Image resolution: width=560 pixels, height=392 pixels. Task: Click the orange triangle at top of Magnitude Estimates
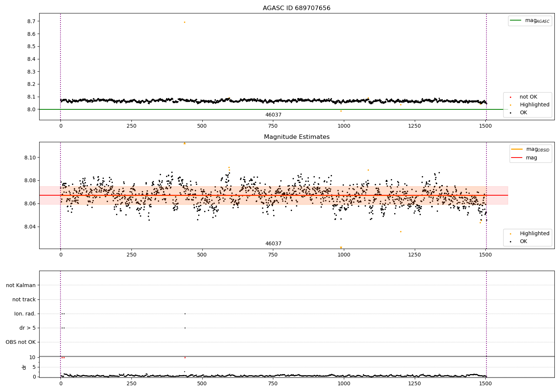point(184,143)
